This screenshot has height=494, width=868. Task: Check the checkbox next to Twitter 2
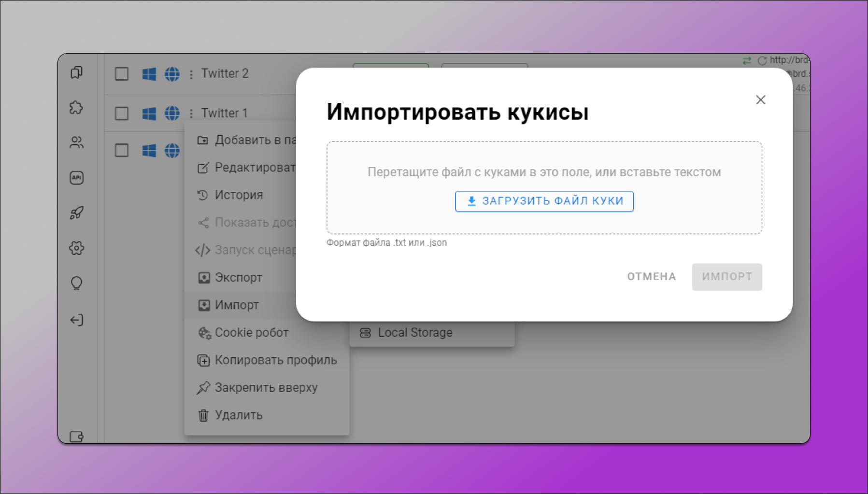click(x=121, y=73)
